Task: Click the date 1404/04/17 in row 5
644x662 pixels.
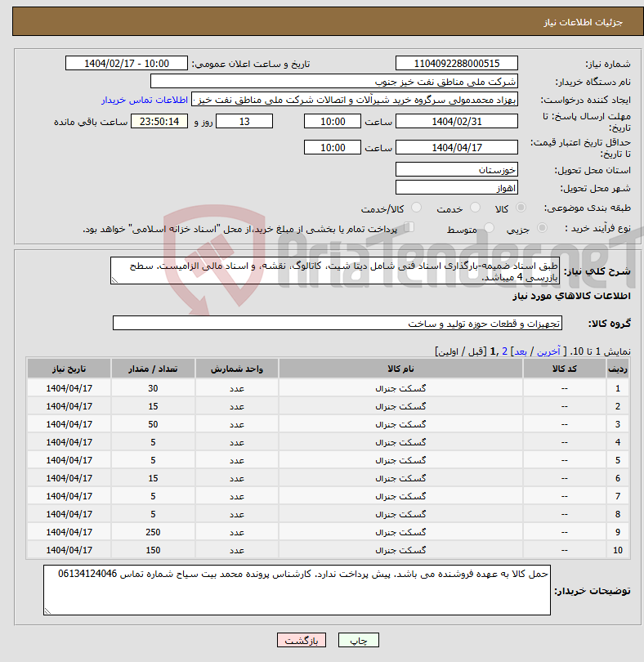Action: pos(69,460)
